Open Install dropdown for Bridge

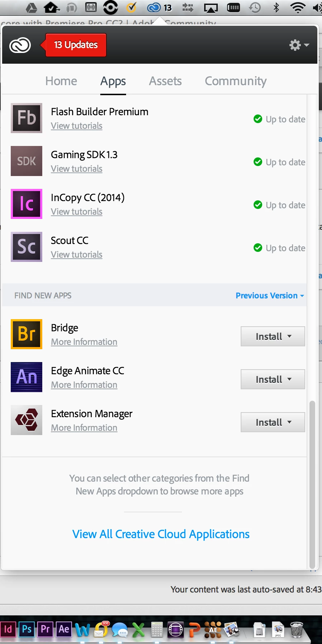pyautogui.click(x=273, y=336)
